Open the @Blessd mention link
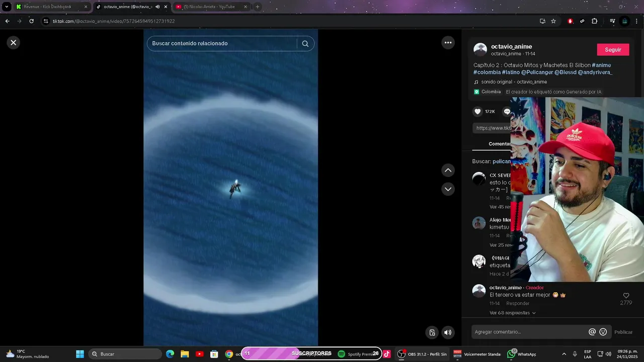The width and height of the screenshot is (644, 362). coord(565,72)
